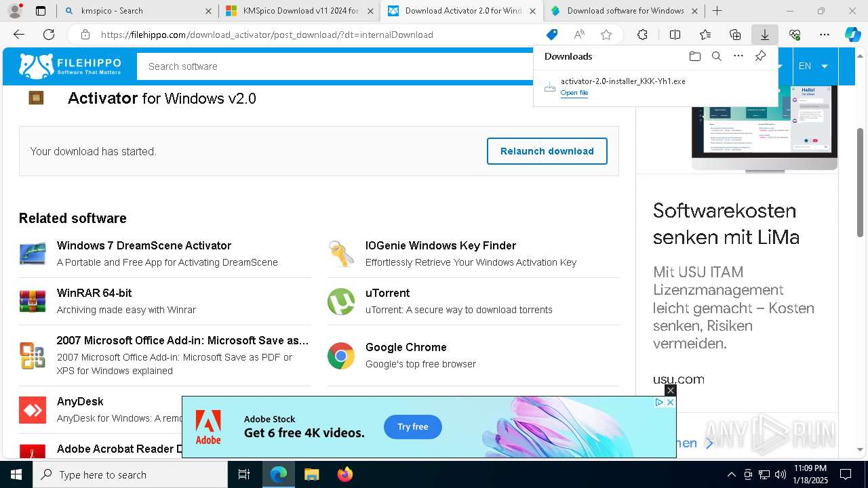Open File Explorer from the taskbar
This screenshot has width=868, height=488.
click(x=311, y=474)
